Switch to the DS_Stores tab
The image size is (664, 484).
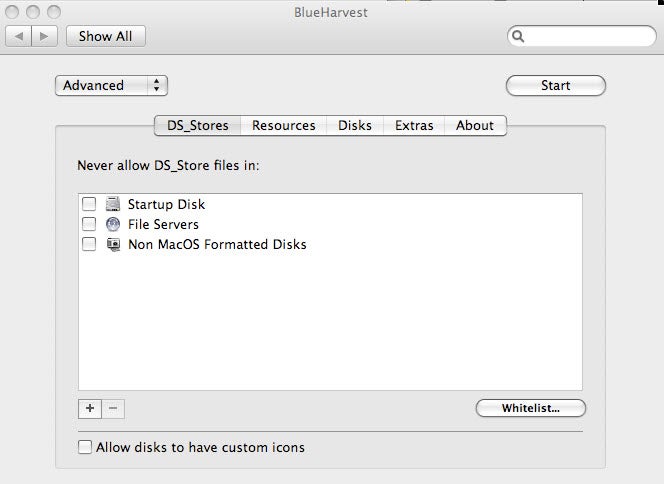tap(198, 126)
